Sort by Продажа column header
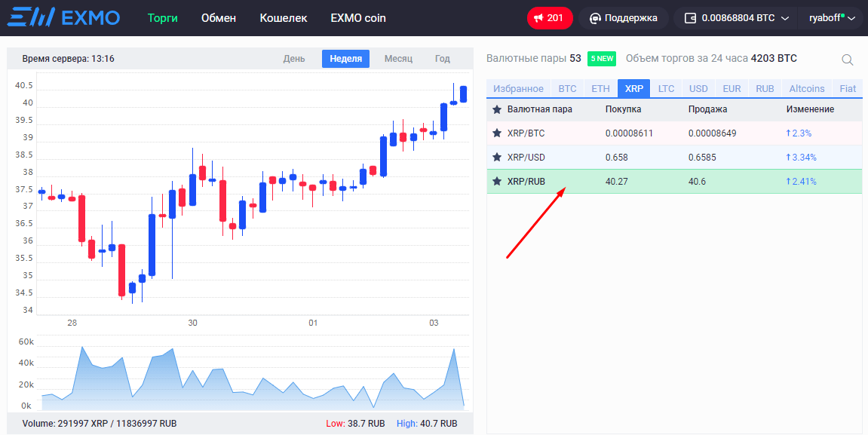 pyautogui.click(x=707, y=109)
